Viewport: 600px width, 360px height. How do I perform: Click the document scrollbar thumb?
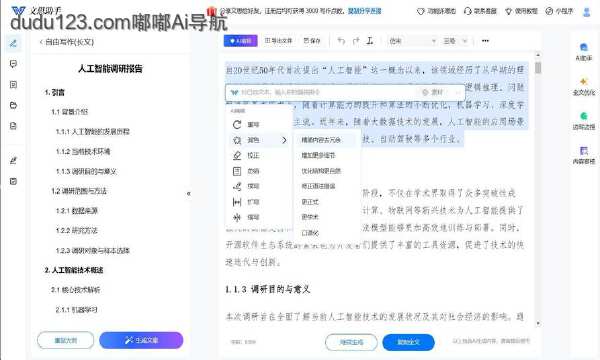[x=538, y=68]
